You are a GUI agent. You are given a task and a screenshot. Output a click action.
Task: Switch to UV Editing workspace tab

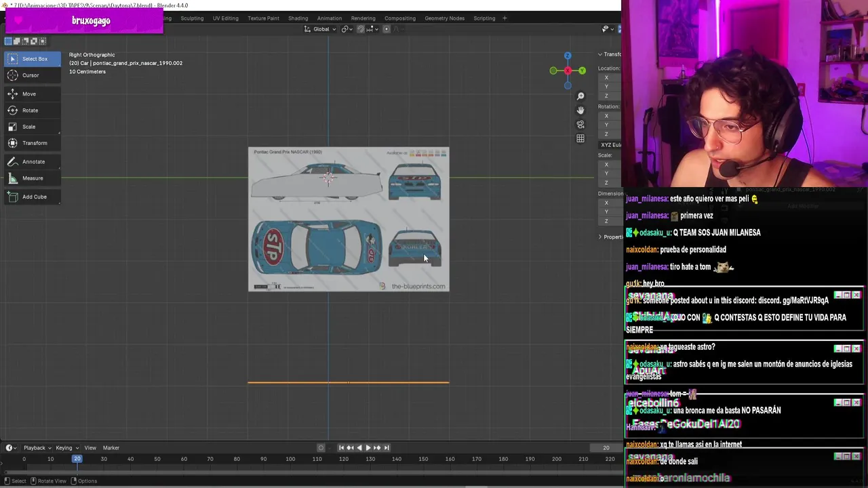[x=225, y=18]
